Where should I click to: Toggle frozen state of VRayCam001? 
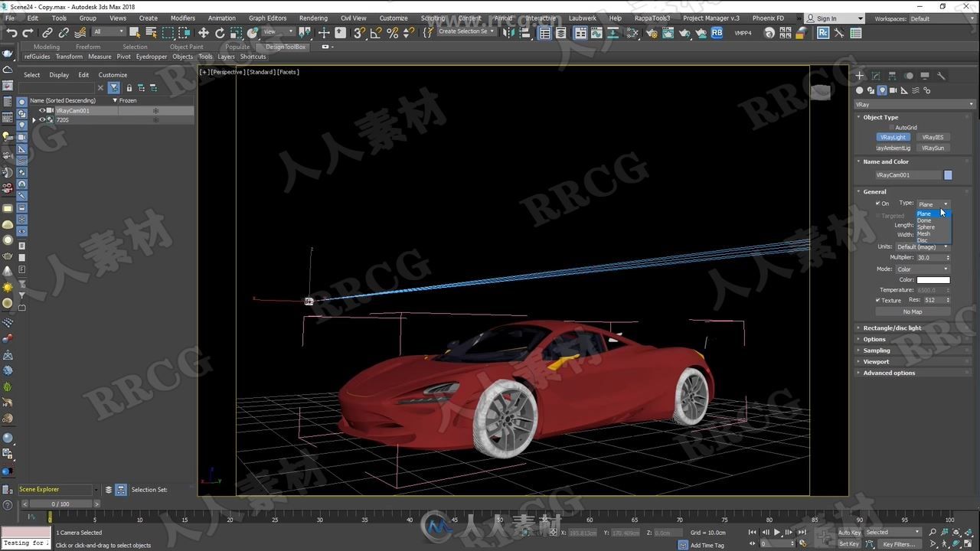click(155, 110)
